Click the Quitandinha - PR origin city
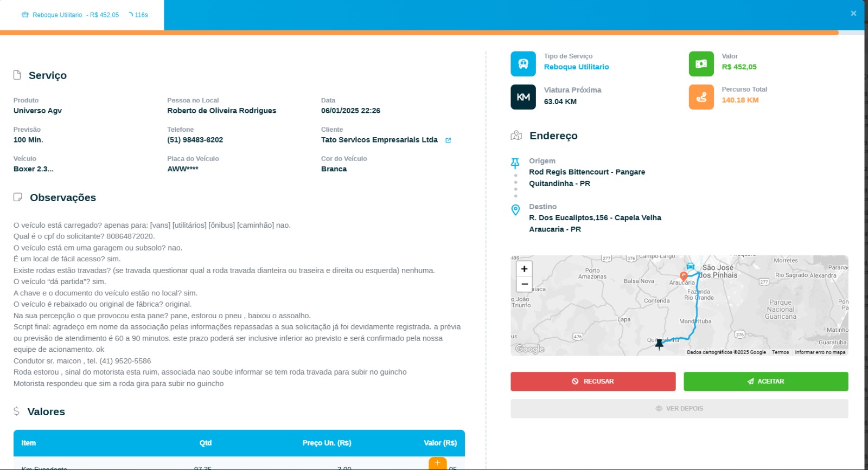The height and width of the screenshot is (470, 868). coord(560,184)
